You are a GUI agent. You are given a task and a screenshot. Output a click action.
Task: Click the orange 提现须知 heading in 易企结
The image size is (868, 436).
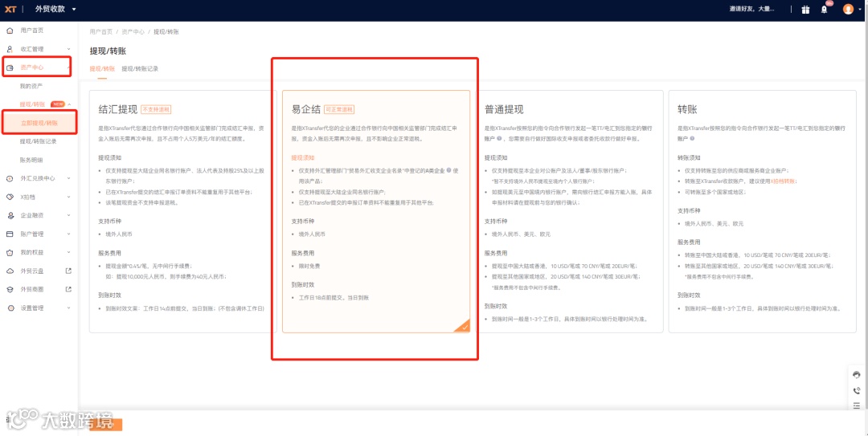(x=303, y=157)
